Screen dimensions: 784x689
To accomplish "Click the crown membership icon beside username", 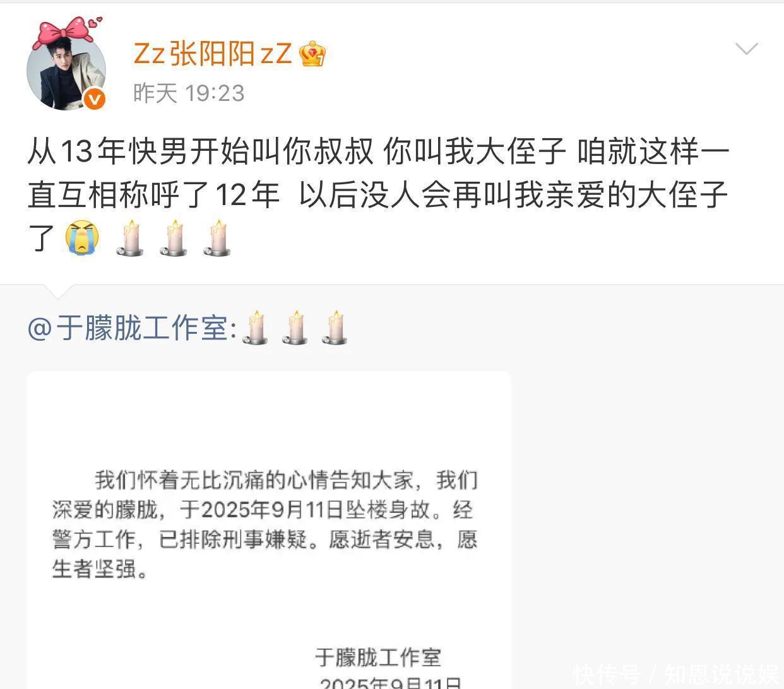I will [312, 54].
